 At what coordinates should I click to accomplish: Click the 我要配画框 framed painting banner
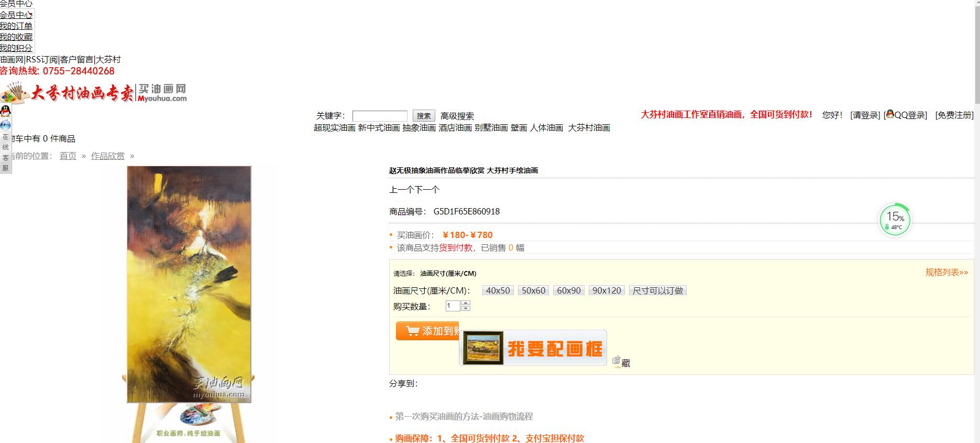tap(533, 348)
